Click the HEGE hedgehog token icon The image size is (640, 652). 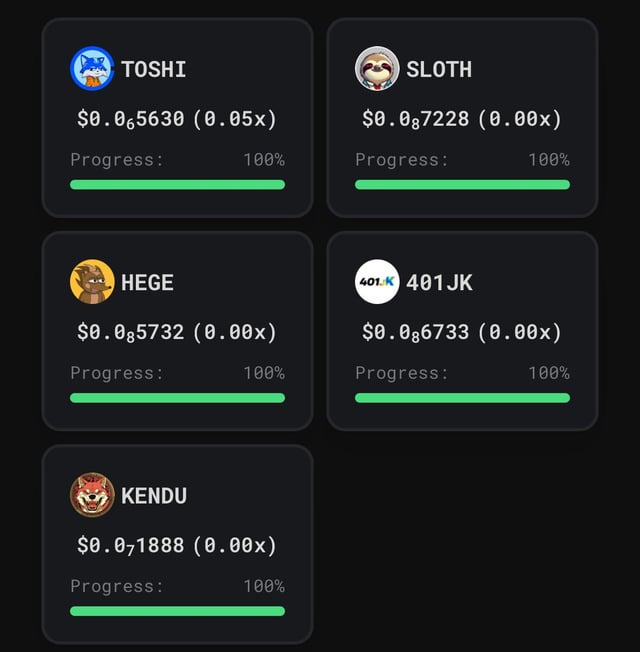(x=92, y=282)
